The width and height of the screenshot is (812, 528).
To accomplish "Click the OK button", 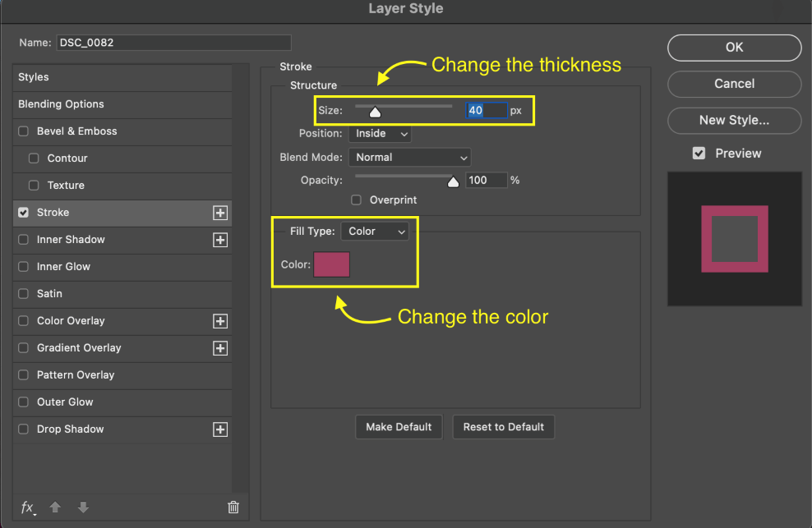I will pyautogui.click(x=734, y=47).
